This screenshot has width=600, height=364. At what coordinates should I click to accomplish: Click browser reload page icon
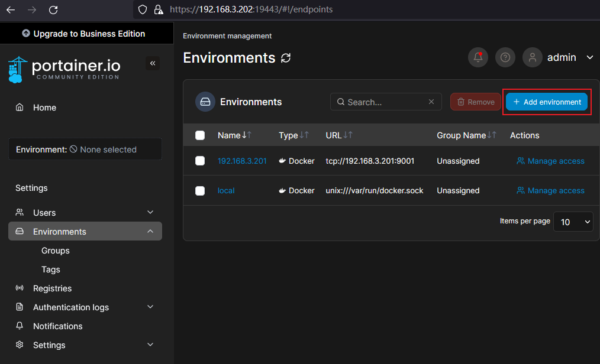pos(53,9)
